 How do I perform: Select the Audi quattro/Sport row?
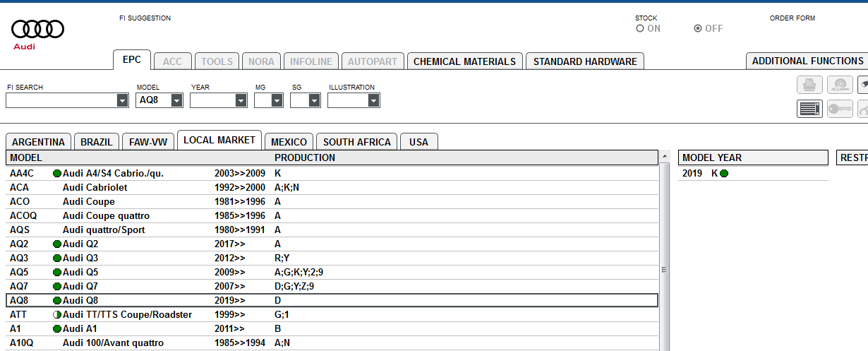coord(332,230)
